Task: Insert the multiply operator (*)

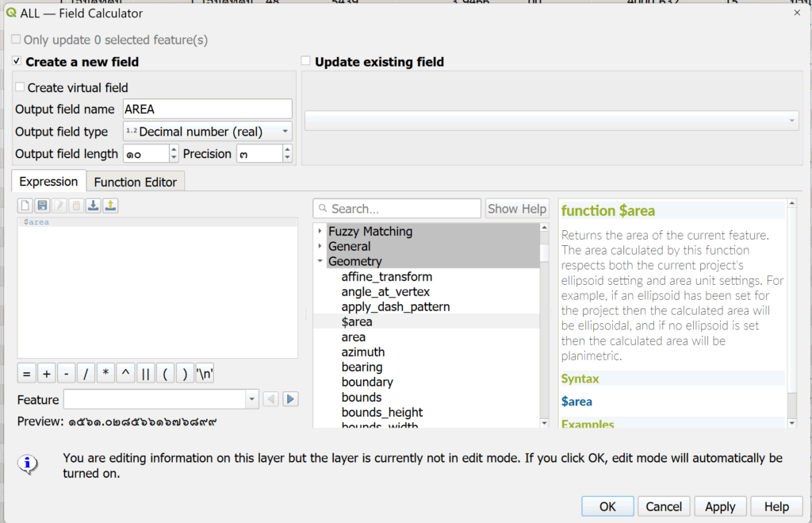Action: [x=105, y=374]
